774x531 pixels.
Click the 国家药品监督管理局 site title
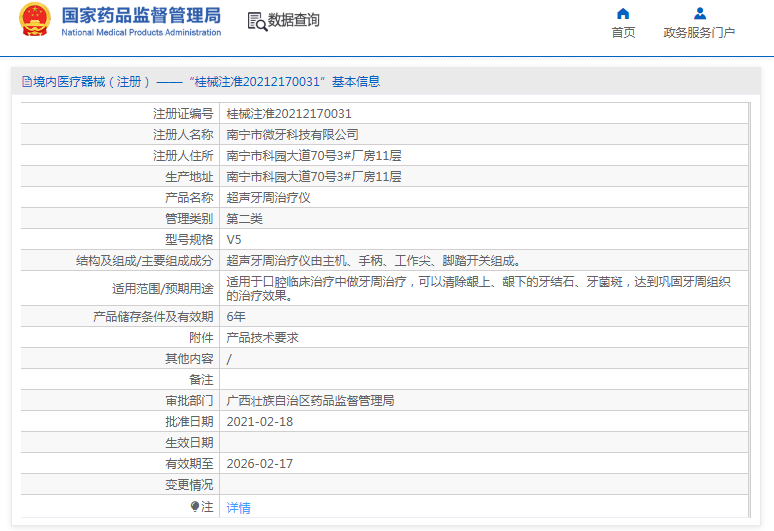(x=141, y=15)
